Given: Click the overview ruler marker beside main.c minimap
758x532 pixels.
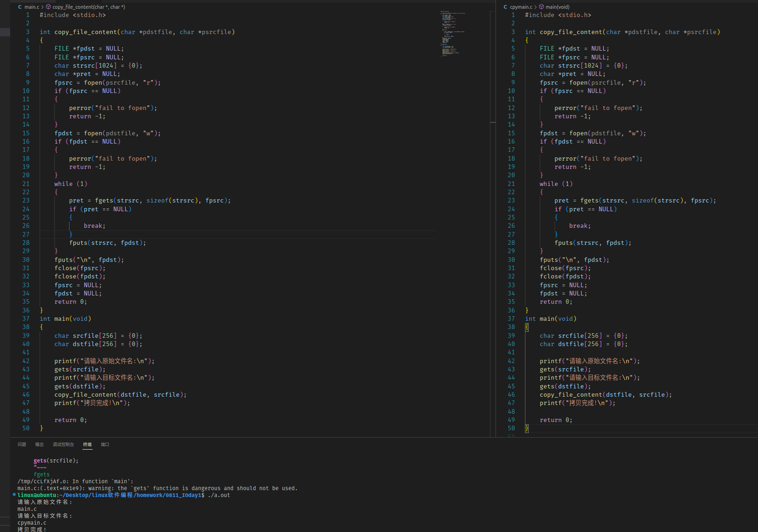Looking at the screenshot, I should click(x=493, y=122).
